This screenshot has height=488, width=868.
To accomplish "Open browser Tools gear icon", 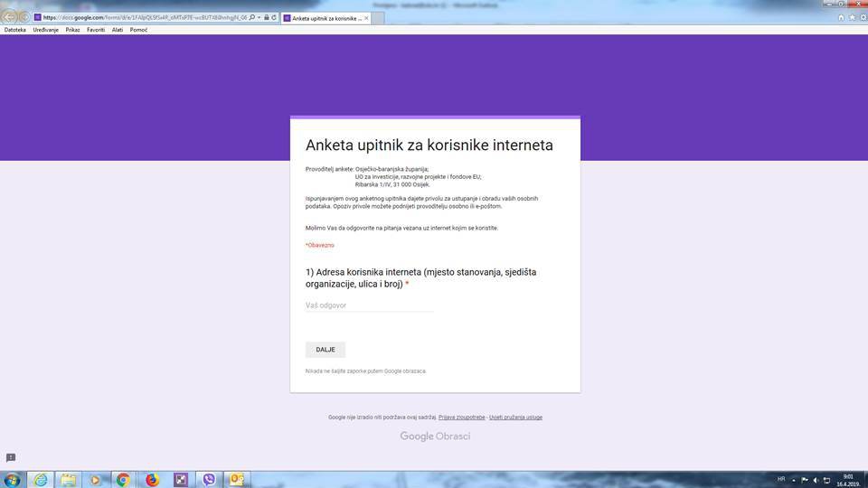I will click(x=863, y=18).
